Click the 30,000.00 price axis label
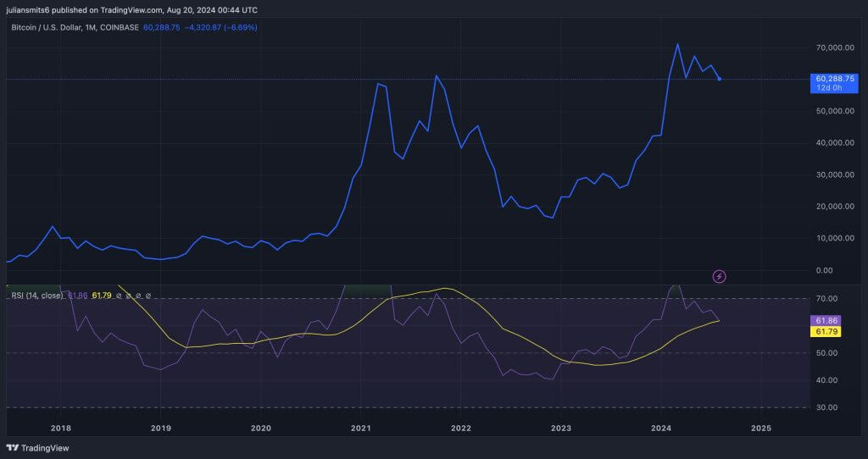Screen dimensions: 868x459 click(x=835, y=174)
